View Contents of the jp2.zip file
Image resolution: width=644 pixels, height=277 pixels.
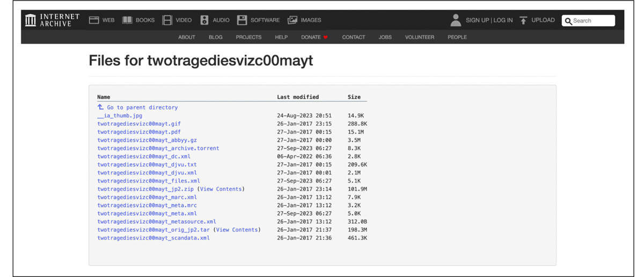[222, 189]
